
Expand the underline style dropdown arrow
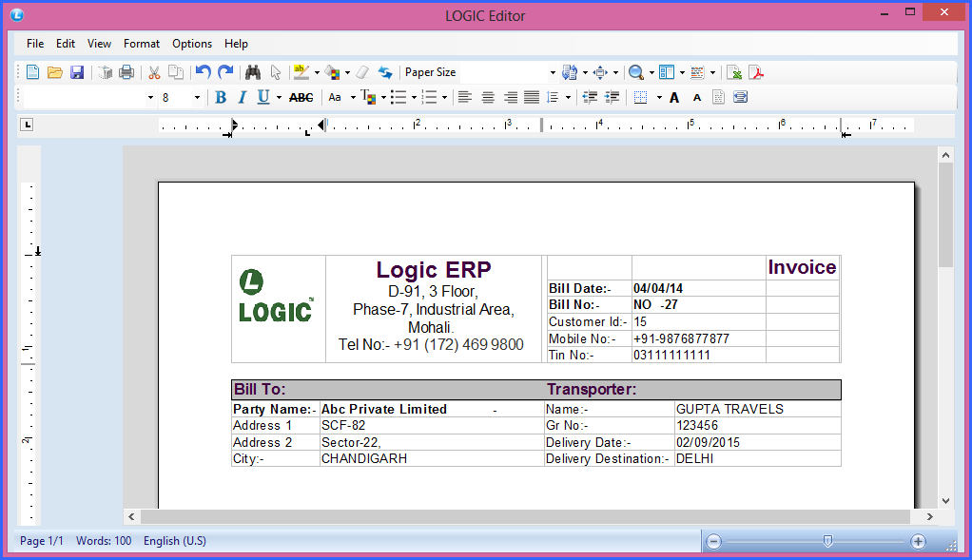pos(279,97)
